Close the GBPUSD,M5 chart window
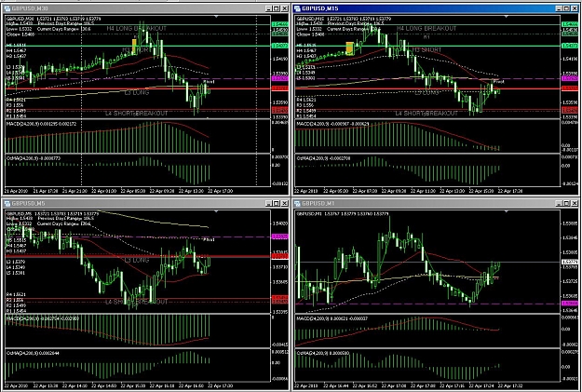This screenshot has height=392, width=582. (x=285, y=203)
